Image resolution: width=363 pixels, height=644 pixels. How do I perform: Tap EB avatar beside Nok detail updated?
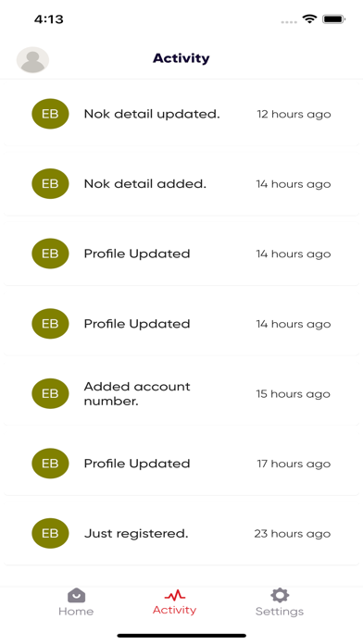[x=50, y=114]
